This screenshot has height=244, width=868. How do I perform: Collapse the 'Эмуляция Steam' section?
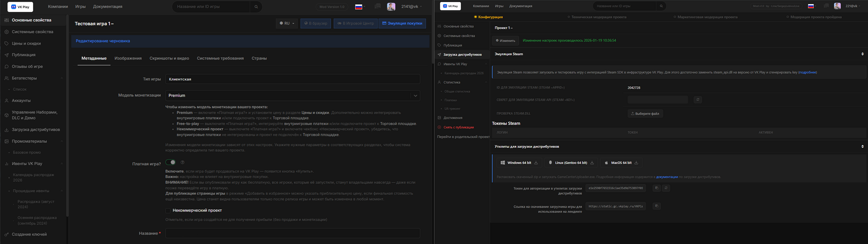coord(862,54)
